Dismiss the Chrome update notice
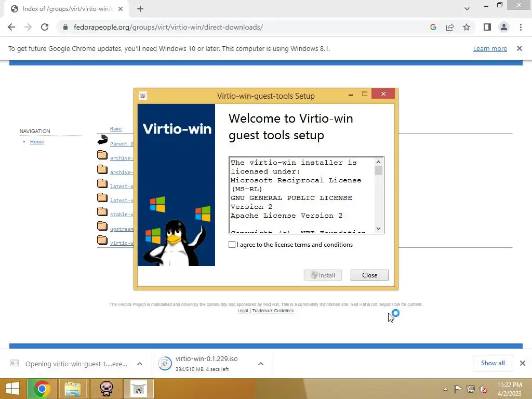Screen dimensions: 532x399 click(520, 48)
